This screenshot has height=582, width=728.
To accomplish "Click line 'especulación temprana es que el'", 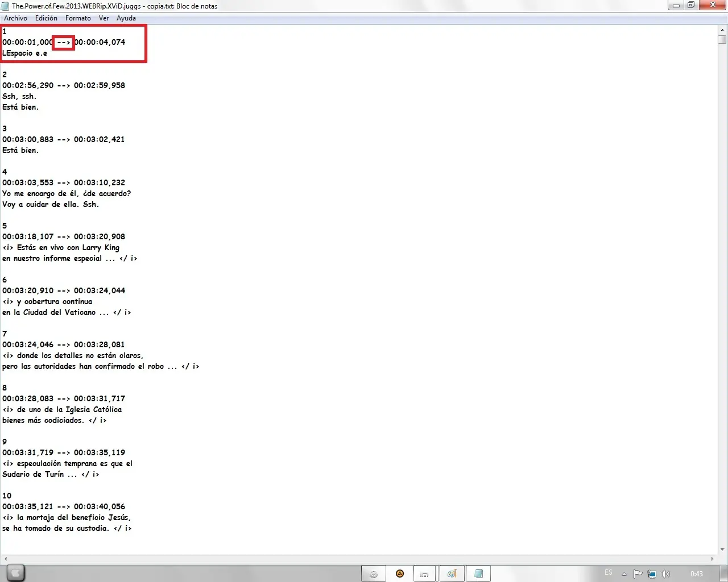I will [x=75, y=464].
